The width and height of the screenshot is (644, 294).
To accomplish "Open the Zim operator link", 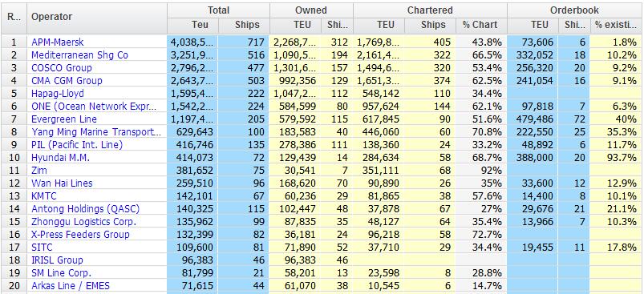I will (x=39, y=170).
